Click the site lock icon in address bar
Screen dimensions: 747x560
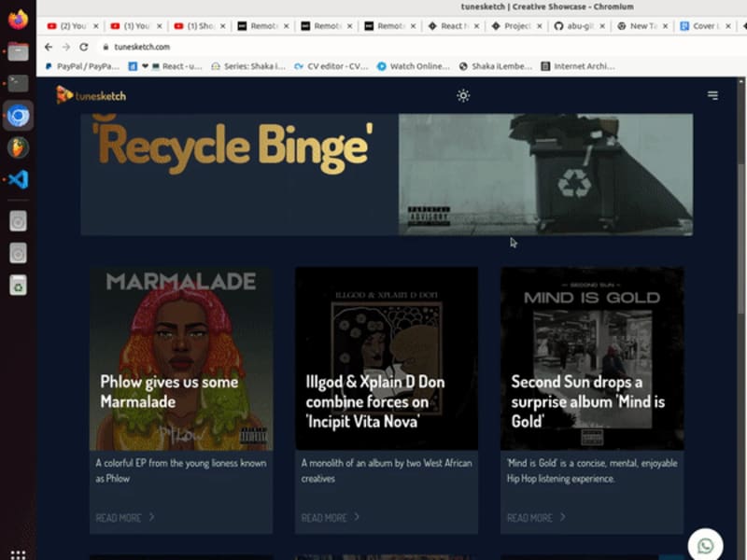pos(106,47)
